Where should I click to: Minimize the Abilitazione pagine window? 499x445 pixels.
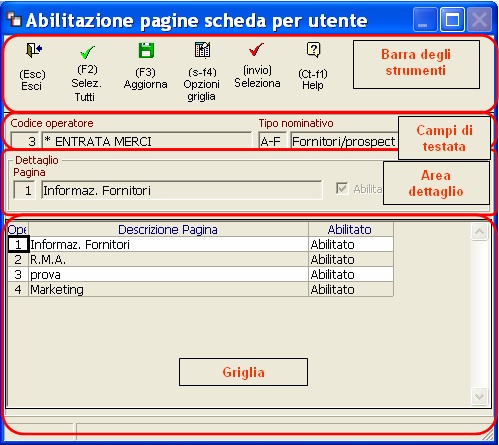(x=425, y=19)
